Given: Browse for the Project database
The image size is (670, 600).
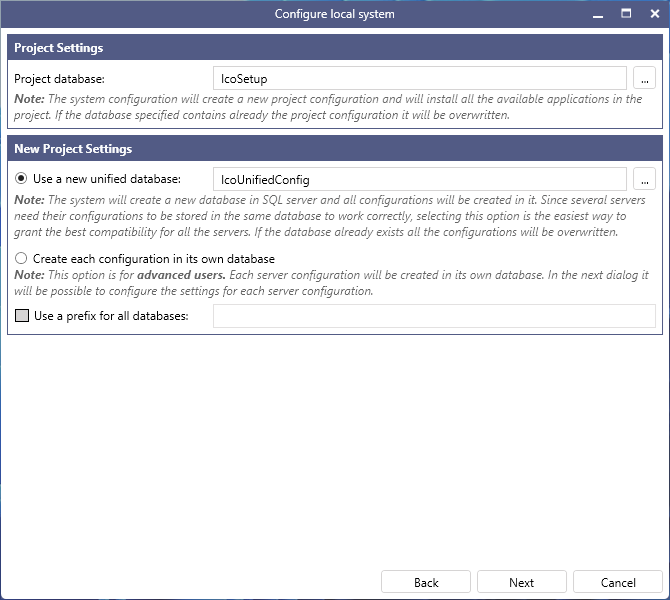Looking at the screenshot, I should click(644, 78).
